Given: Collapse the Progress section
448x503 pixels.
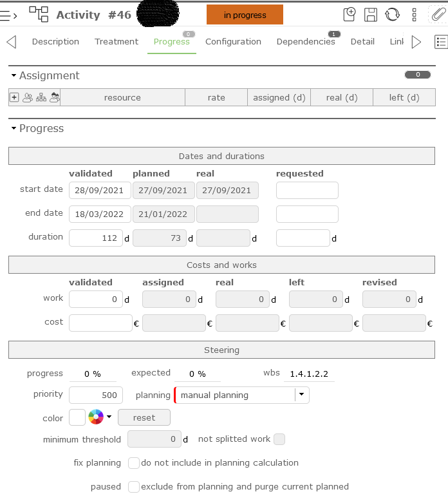Looking at the screenshot, I should click(14, 129).
